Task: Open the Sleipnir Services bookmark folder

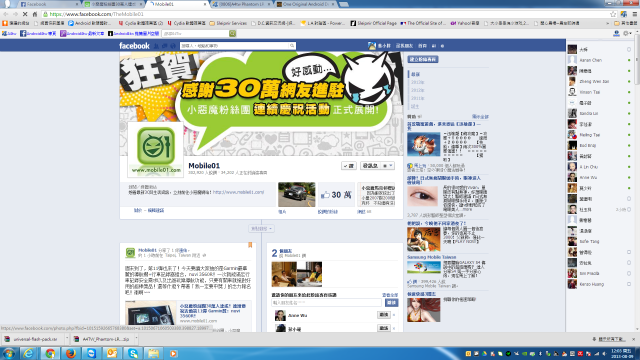Action: 228,23
